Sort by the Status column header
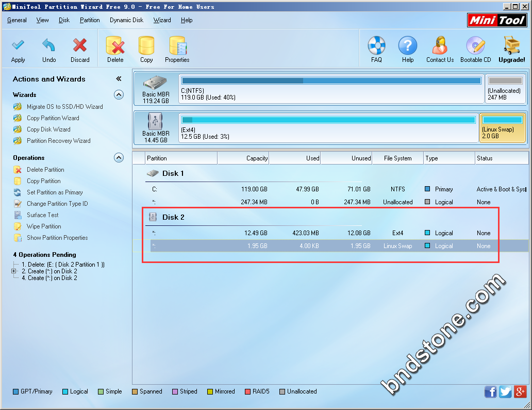Screen dimensions: 532x410 (502, 158)
